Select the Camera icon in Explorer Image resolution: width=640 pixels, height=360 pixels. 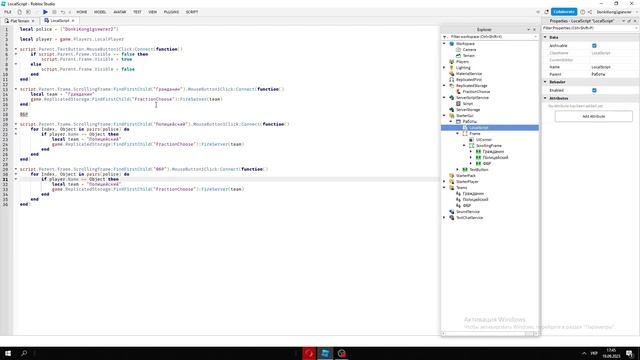pyautogui.click(x=458, y=50)
